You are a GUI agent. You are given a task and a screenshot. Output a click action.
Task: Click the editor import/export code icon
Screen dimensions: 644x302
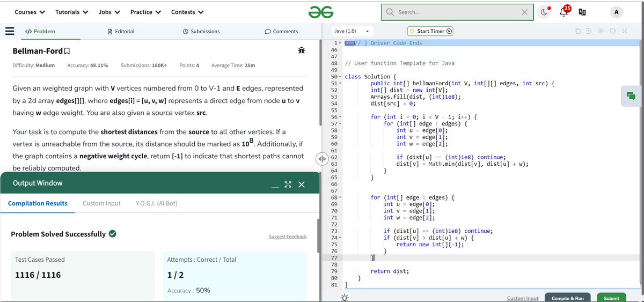(589, 31)
